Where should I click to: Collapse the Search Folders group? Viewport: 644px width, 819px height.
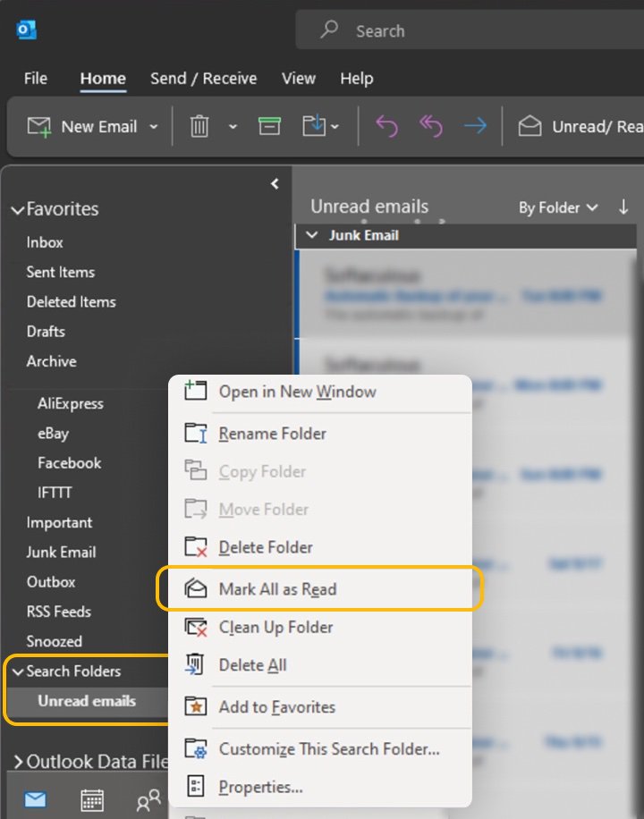(18, 671)
